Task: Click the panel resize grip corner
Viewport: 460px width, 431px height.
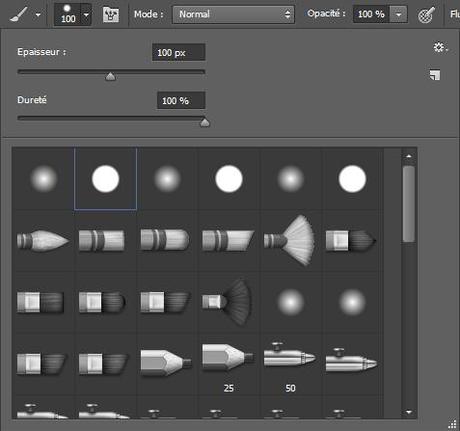Action: (453, 424)
